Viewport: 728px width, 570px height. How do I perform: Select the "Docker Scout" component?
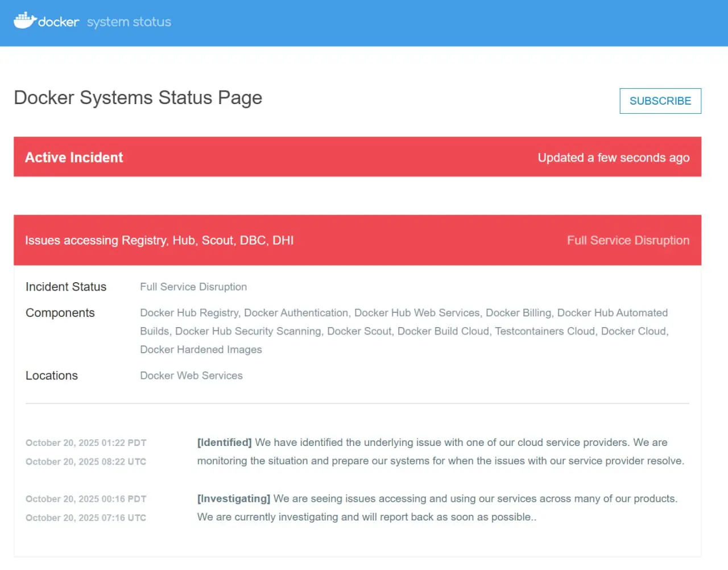(359, 331)
